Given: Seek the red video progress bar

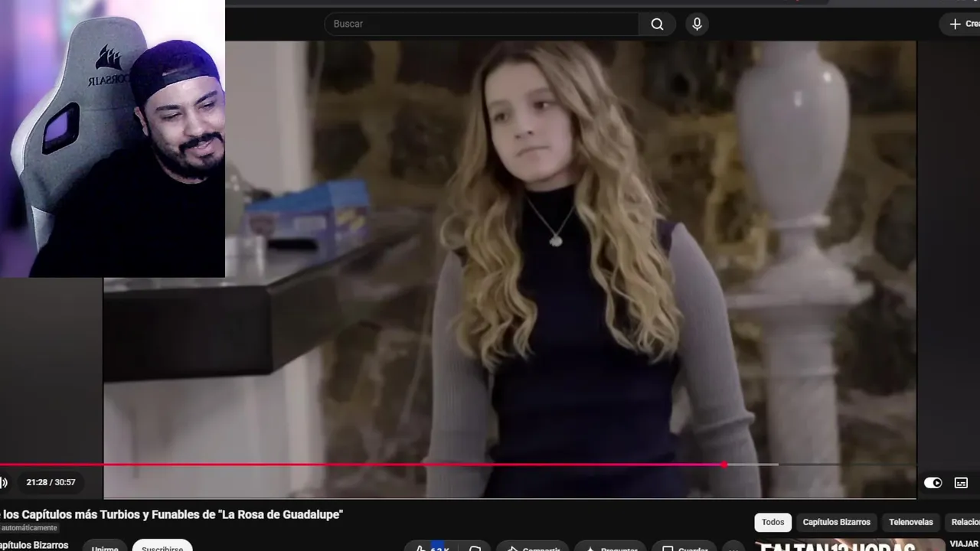Looking at the screenshot, I should (458, 465).
